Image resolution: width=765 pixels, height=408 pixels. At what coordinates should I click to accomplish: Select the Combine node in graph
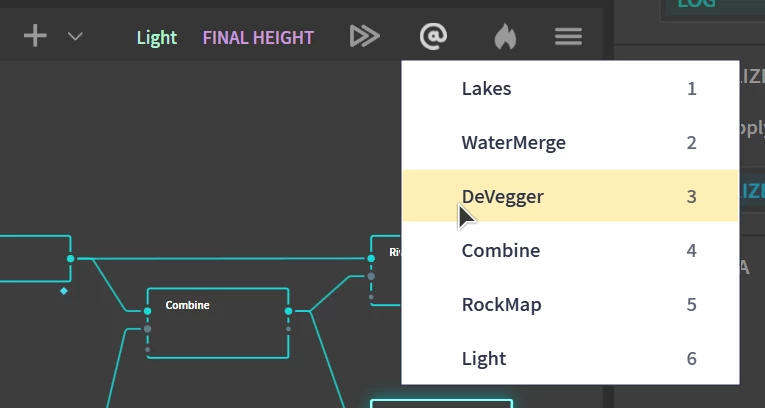[218, 324]
